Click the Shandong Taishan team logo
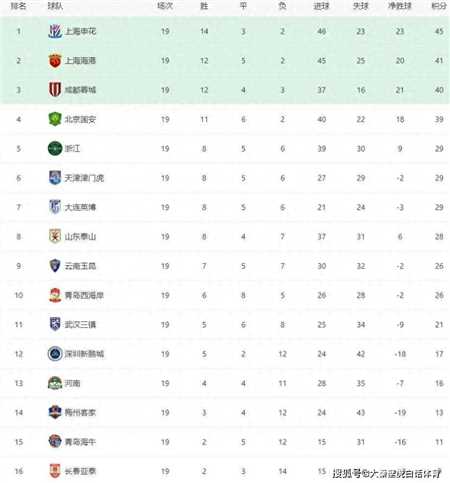 click(55, 236)
